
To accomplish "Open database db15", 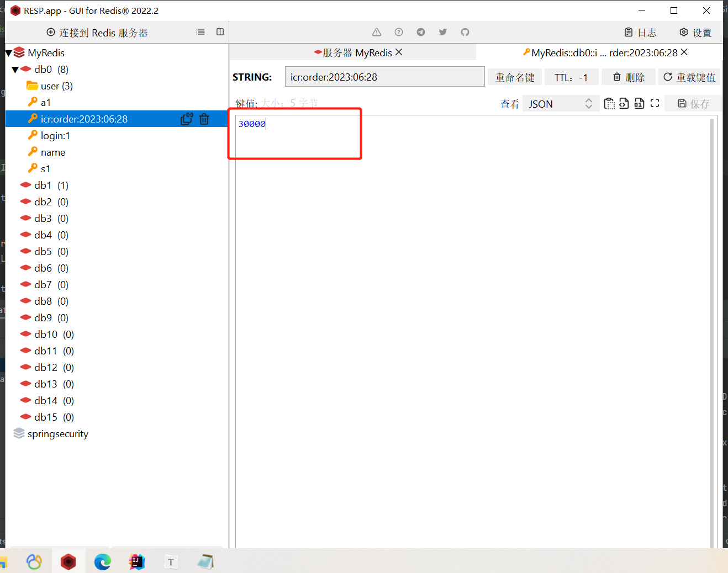I will 47,417.
